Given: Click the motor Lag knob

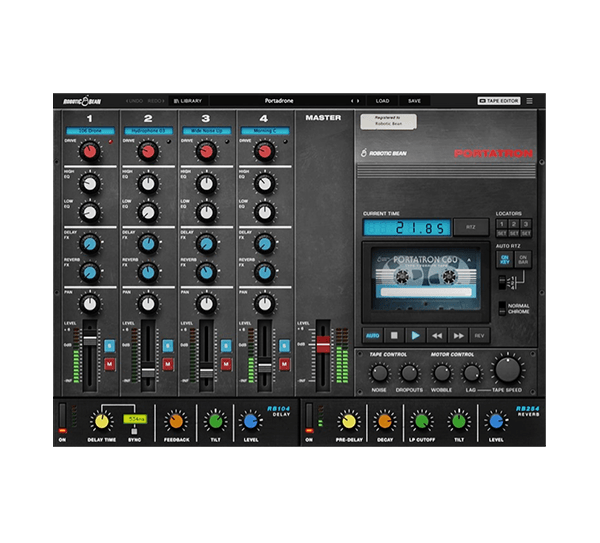Looking at the screenshot, I should point(471,373).
